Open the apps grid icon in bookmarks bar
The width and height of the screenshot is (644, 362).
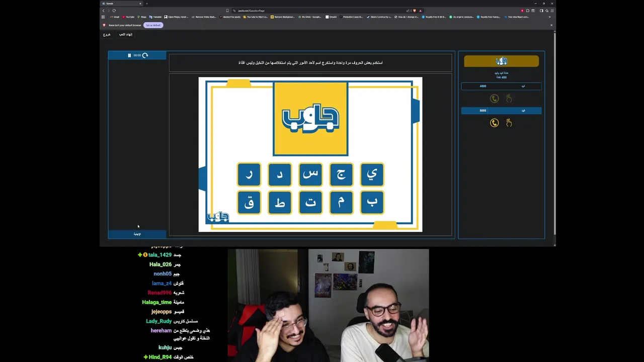point(104,17)
